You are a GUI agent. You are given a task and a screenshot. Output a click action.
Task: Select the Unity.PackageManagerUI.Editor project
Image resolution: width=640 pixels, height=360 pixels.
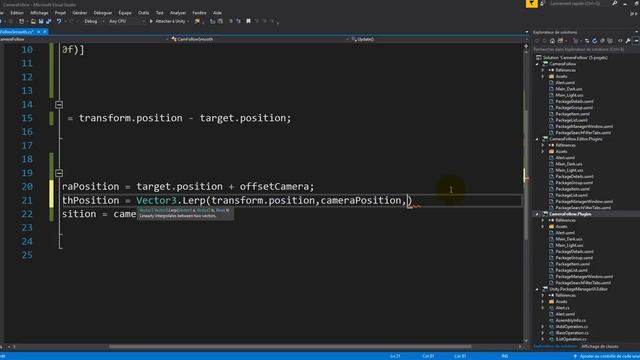coord(578,289)
